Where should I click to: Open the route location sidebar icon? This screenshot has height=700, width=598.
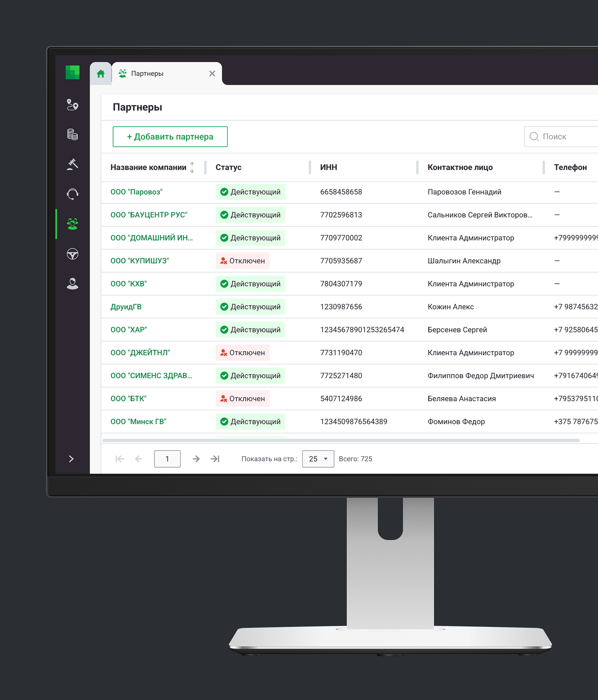click(73, 105)
